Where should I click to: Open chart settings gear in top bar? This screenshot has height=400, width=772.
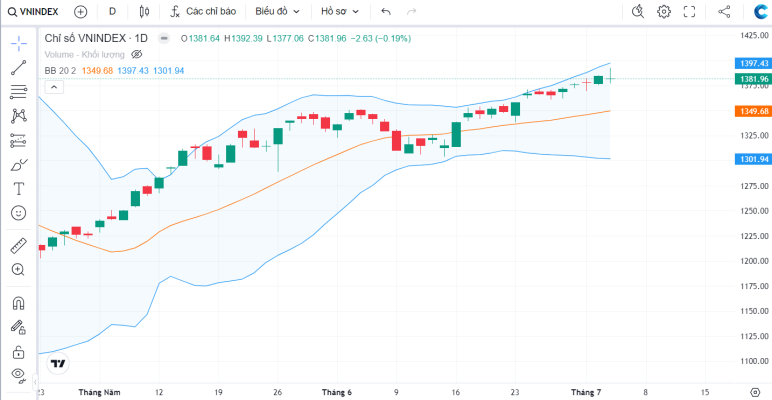coord(664,11)
